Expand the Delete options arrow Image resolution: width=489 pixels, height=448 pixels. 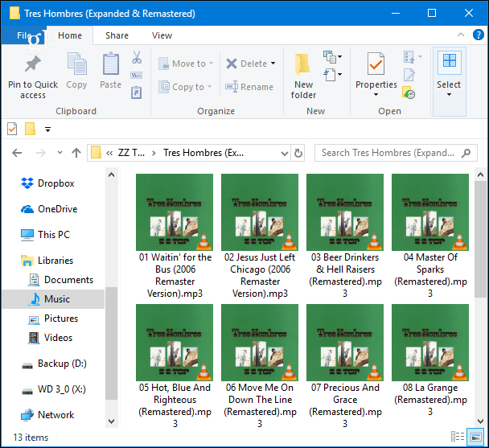[x=273, y=64]
